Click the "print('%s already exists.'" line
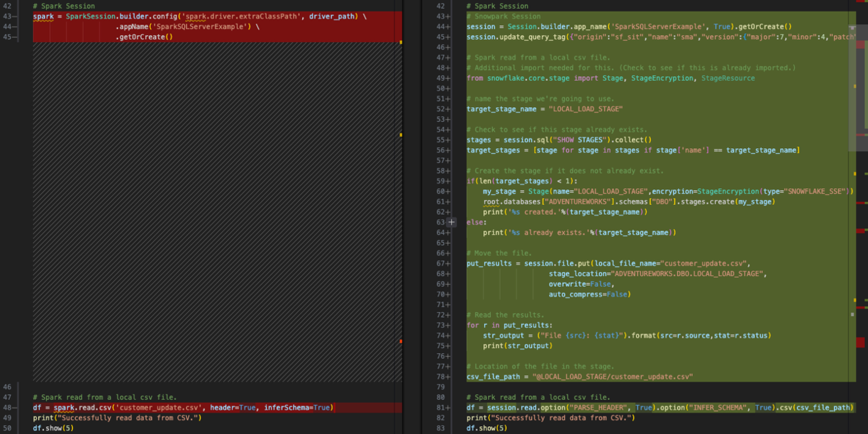868x434 pixels. [579, 233]
